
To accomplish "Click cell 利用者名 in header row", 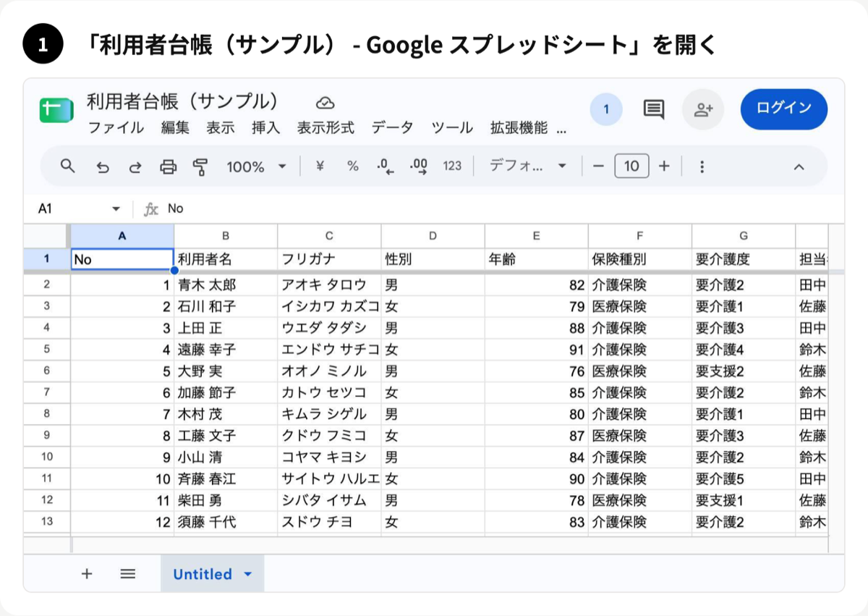I will (x=226, y=258).
